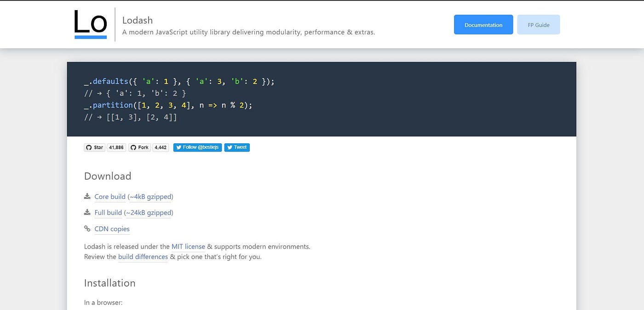Open the 41,886 star count
The image size is (644, 310).
click(x=116, y=147)
